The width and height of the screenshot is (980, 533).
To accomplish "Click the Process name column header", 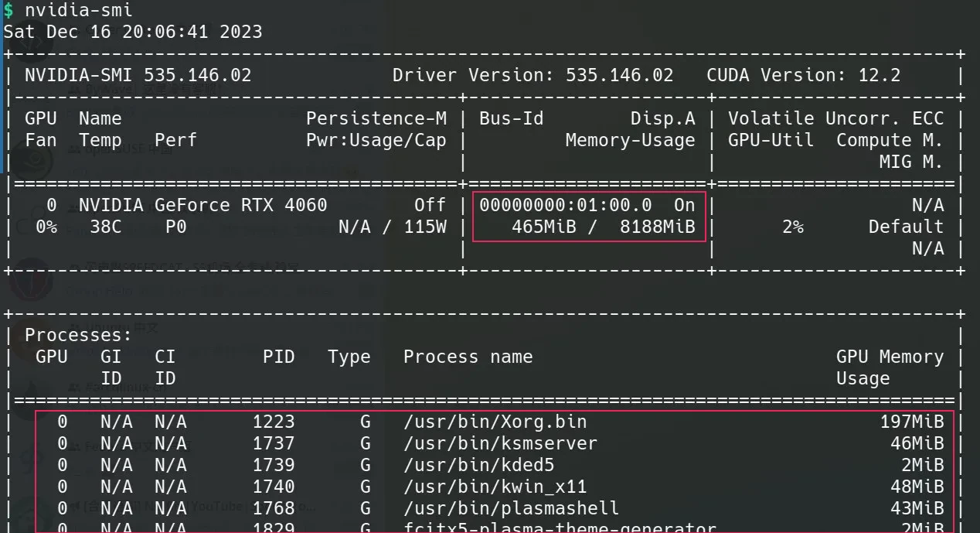I will point(468,357).
